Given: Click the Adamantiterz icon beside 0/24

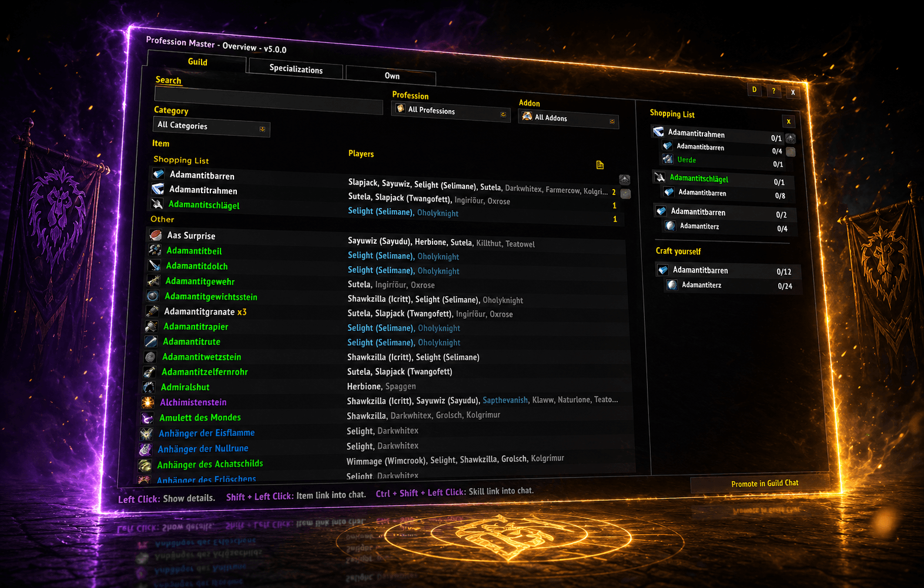Looking at the screenshot, I should [672, 285].
